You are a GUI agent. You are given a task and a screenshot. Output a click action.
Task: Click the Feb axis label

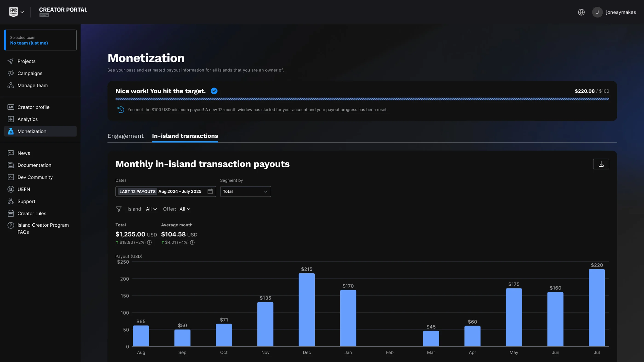389,353
